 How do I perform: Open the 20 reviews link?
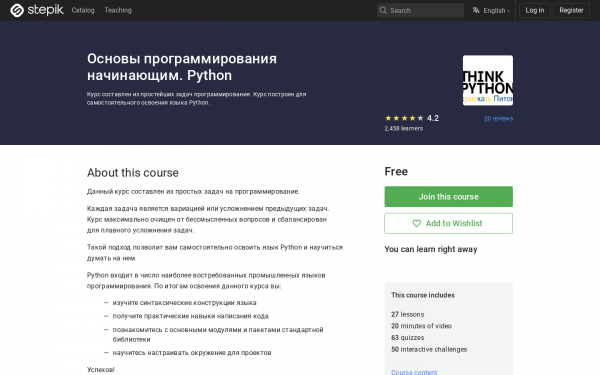498,119
